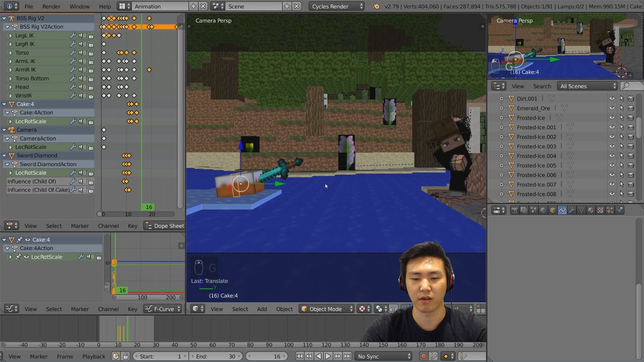Viewport: 644px width, 362px height.
Task: Open the Constraints chain-link tab
Action: tap(562, 210)
